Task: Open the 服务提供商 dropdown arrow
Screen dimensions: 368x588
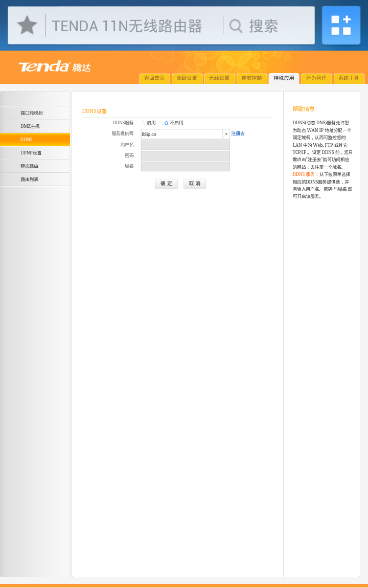Action: click(x=226, y=134)
